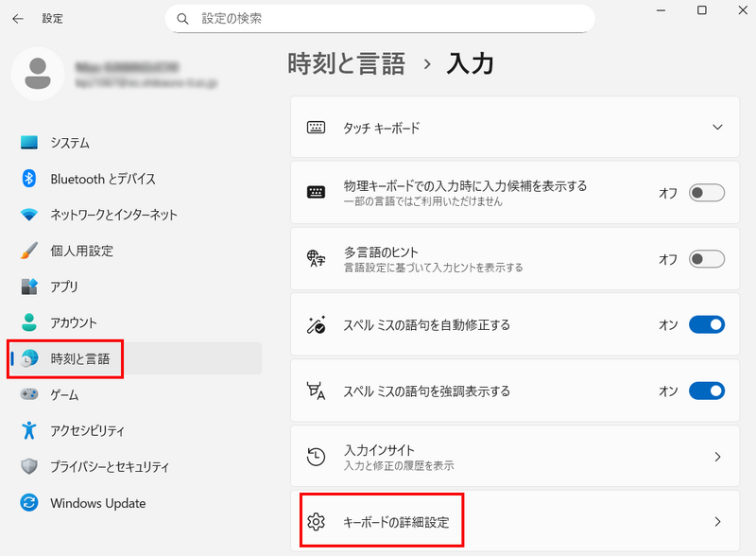
Task: Turn on 多言語のヒント toggle
Action: [706, 259]
